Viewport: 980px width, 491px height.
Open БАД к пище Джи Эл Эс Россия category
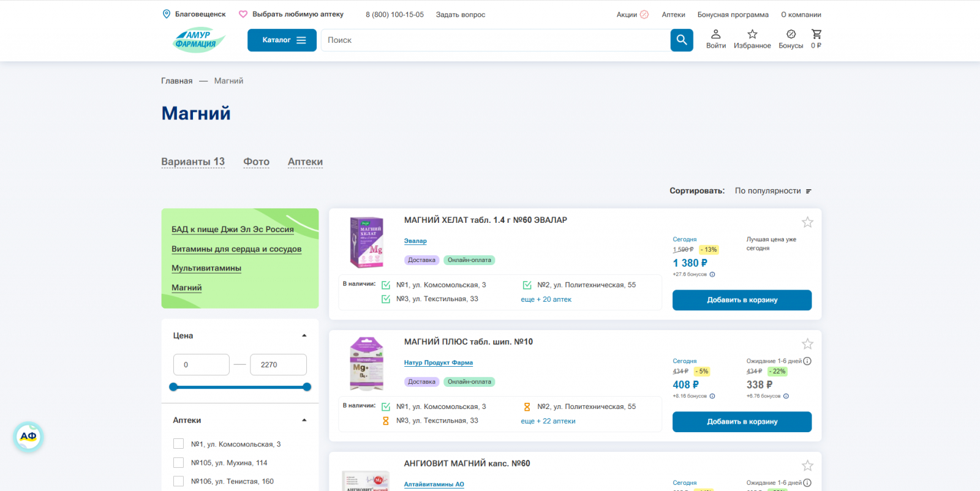coord(233,230)
